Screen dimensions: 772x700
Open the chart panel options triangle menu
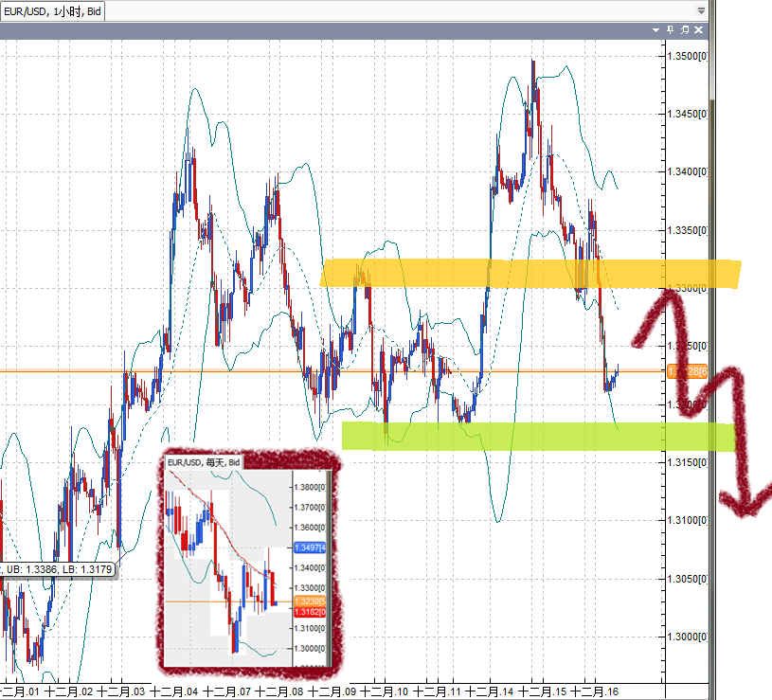655,30
